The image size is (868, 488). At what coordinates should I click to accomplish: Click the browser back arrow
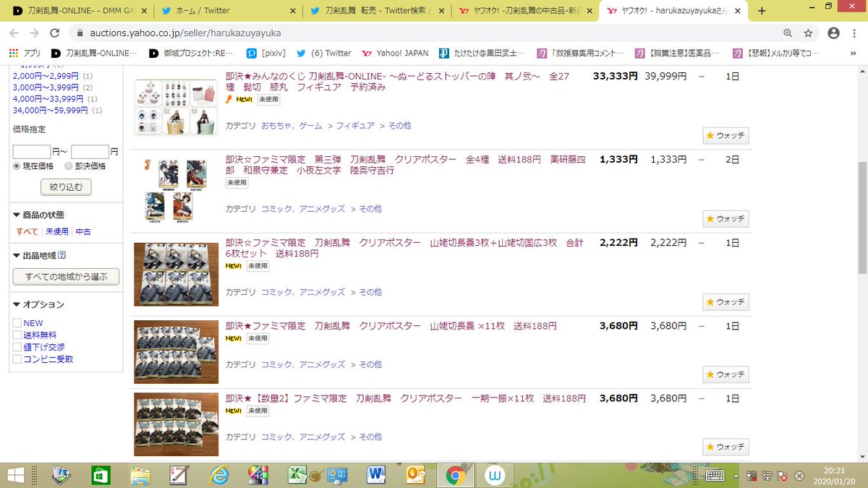pyautogui.click(x=14, y=33)
